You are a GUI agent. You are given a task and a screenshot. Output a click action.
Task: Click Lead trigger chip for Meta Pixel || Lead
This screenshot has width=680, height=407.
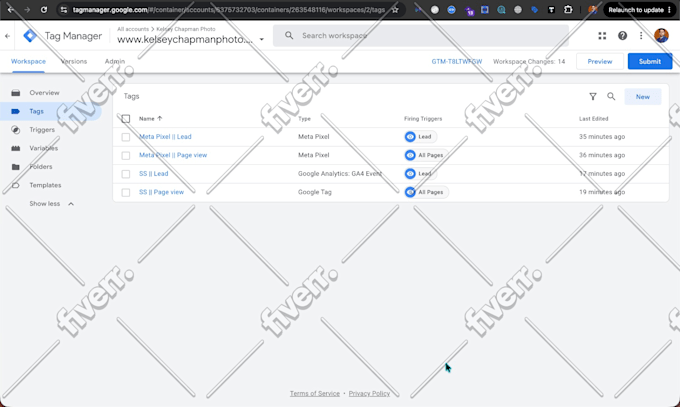[420, 137]
